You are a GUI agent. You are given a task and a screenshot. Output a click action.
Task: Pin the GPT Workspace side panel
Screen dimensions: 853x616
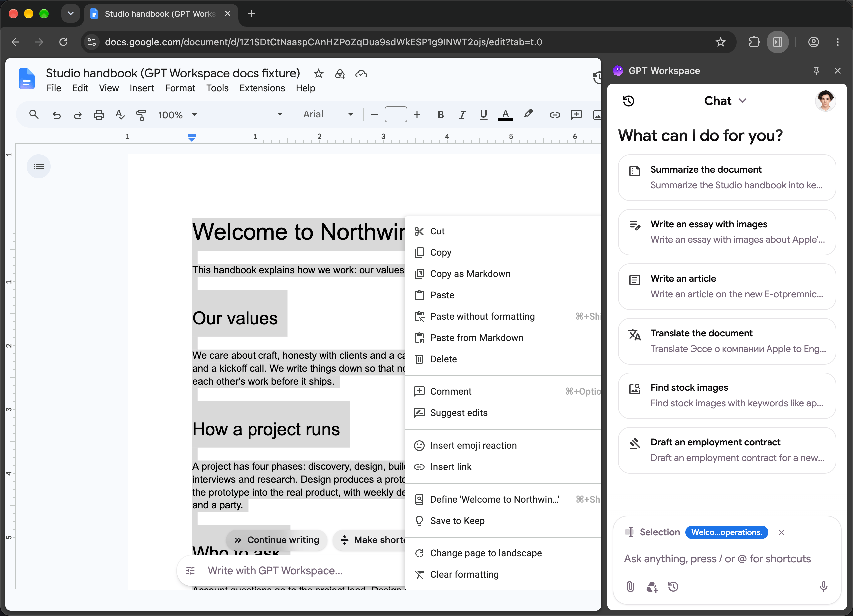[816, 71]
